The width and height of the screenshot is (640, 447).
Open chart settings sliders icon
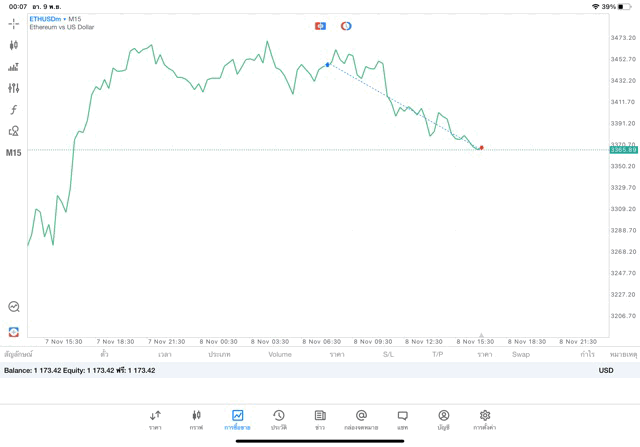click(13, 88)
